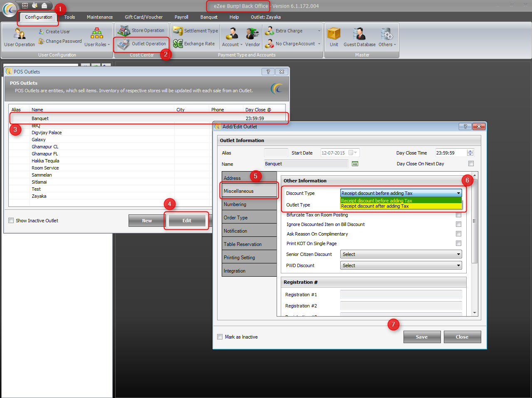
Task: Open the Gift Card/Voucher menu
Action: (144, 17)
